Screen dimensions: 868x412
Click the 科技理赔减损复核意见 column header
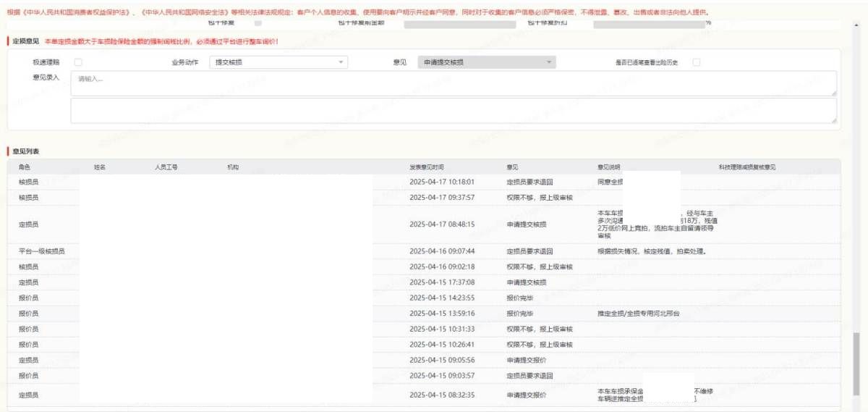tap(746, 167)
